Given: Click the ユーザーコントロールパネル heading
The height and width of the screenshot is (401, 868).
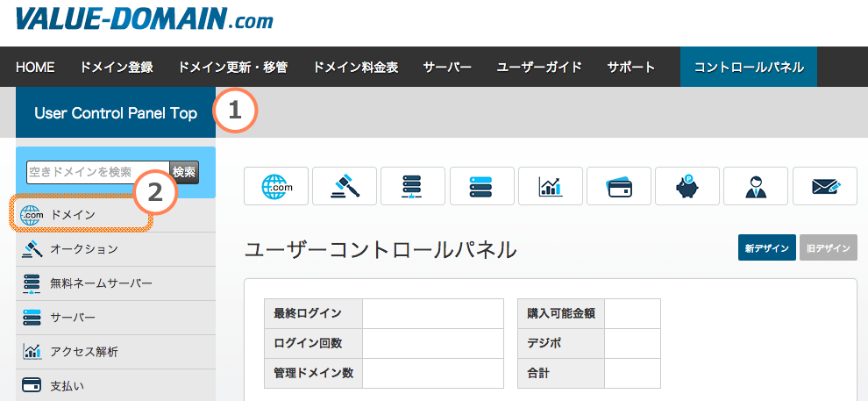Looking at the screenshot, I should (381, 250).
